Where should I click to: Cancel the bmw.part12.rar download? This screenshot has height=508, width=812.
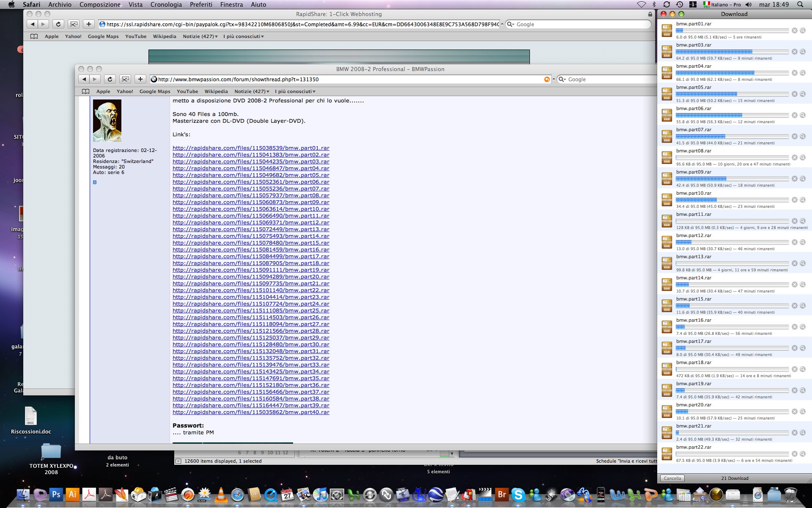(794, 242)
